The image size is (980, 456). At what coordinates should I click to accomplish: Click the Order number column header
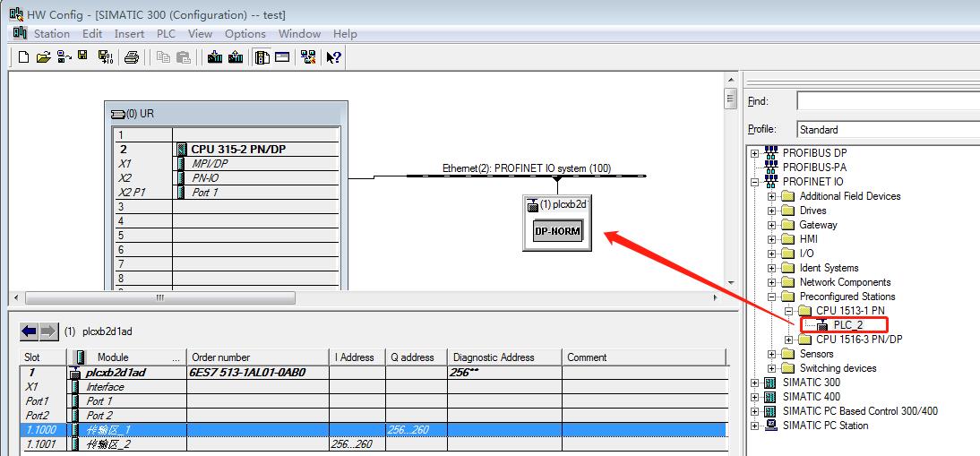coord(257,357)
